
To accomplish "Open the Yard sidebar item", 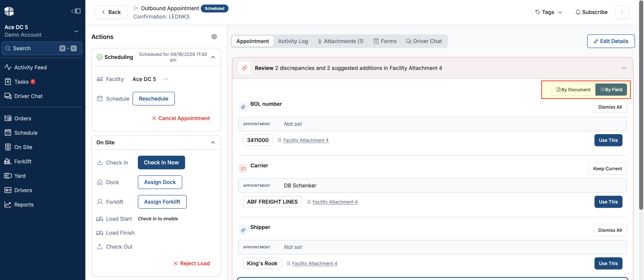I will 20,176.
